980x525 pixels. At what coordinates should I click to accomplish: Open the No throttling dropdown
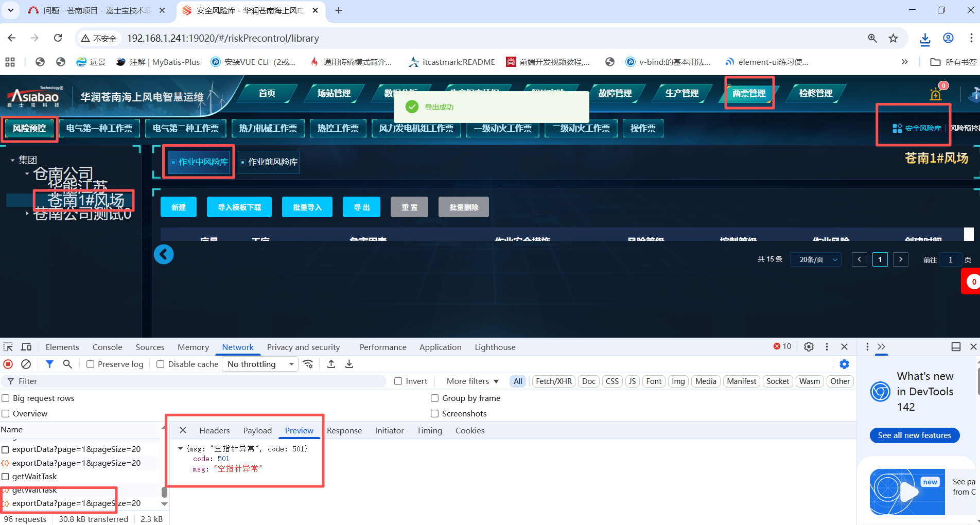pyautogui.click(x=260, y=364)
